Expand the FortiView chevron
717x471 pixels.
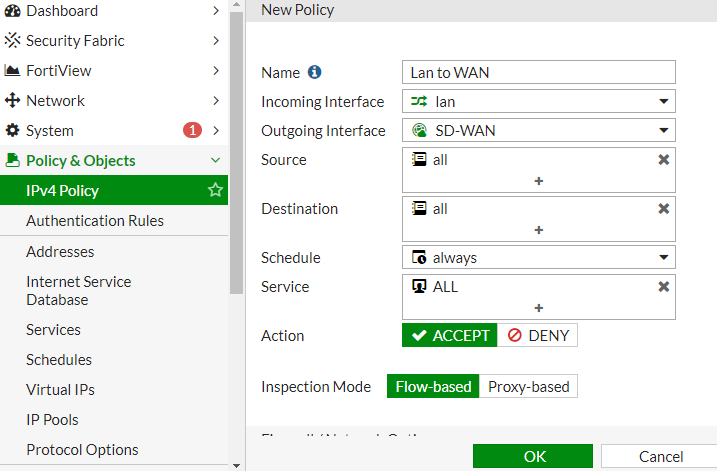[216, 70]
